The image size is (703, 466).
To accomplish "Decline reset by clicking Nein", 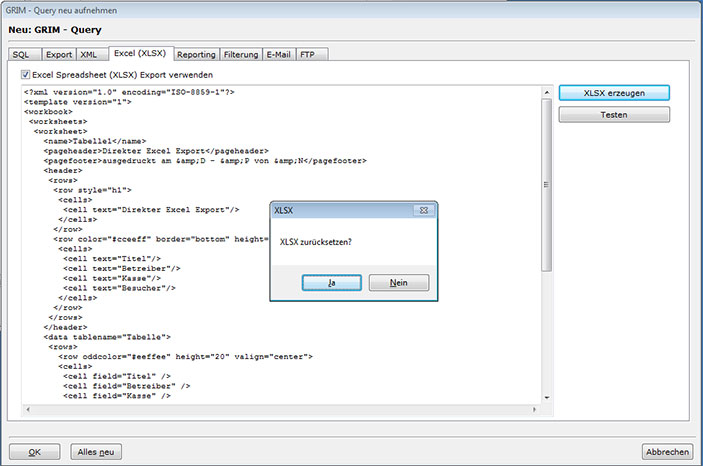I will point(399,283).
